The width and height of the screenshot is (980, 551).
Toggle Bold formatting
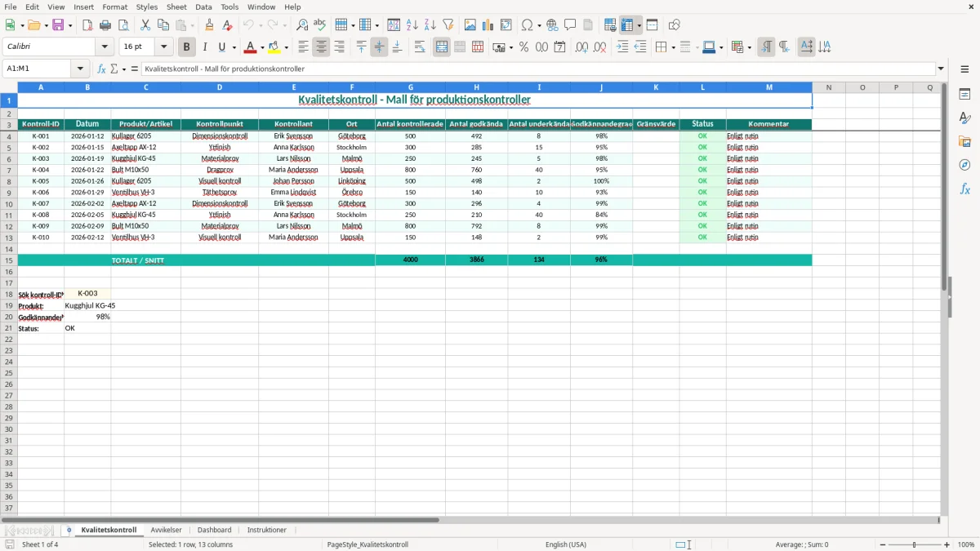coord(187,47)
